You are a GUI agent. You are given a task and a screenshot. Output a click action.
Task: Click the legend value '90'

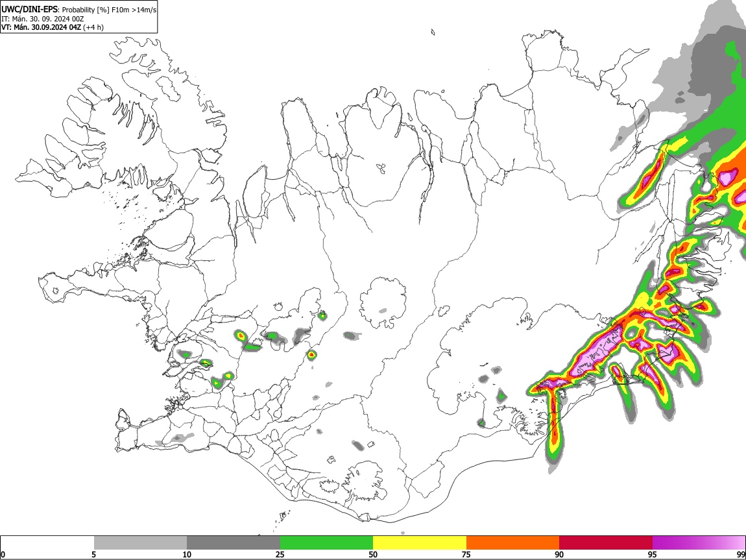coord(559,554)
